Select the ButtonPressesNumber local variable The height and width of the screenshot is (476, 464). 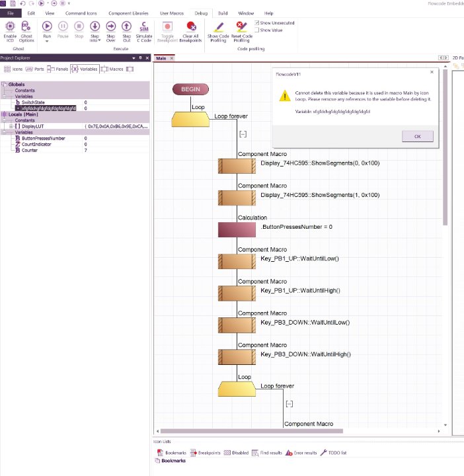tap(44, 138)
